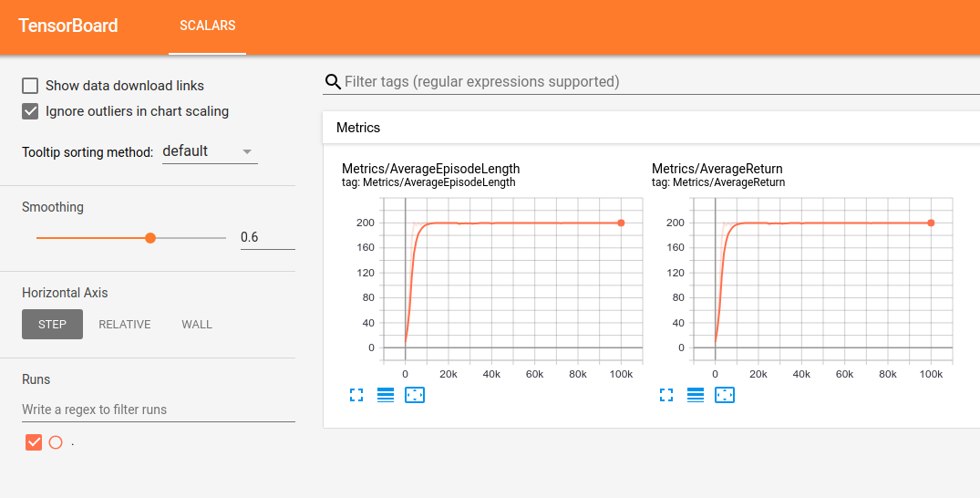Image resolution: width=980 pixels, height=498 pixels.
Task: Toggle y-axis log scale on AverageReturn chart
Action: pyautogui.click(x=696, y=395)
